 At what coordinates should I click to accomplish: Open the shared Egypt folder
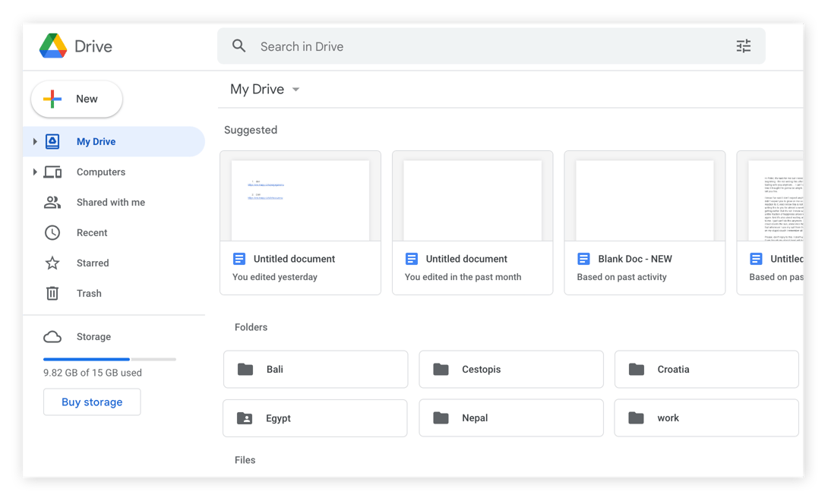point(314,418)
